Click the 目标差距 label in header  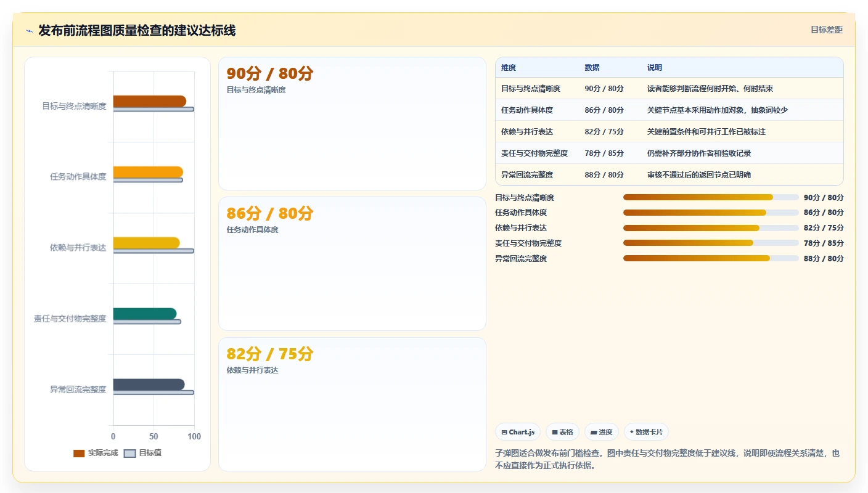[x=826, y=30]
